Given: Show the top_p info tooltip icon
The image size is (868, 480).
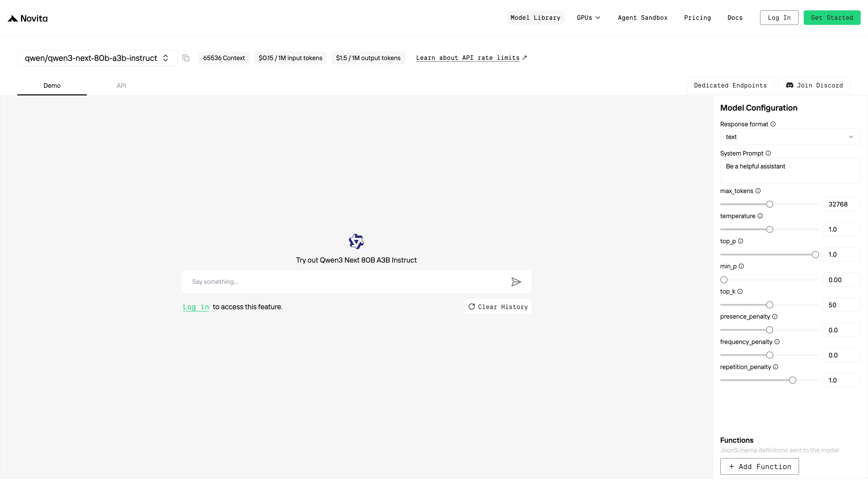Looking at the screenshot, I should pos(741,241).
